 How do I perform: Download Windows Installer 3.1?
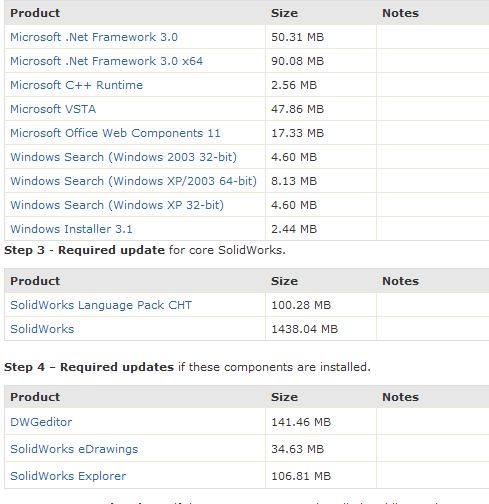pos(71,229)
